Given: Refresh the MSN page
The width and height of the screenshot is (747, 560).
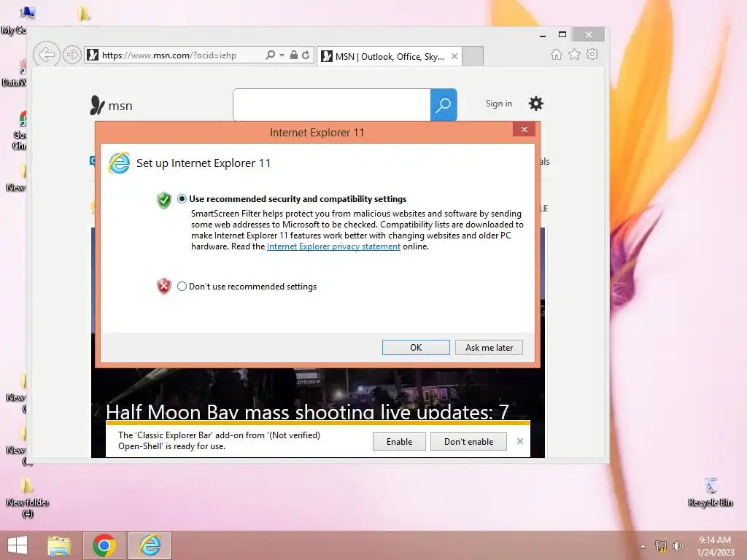Looking at the screenshot, I should point(306,55).
